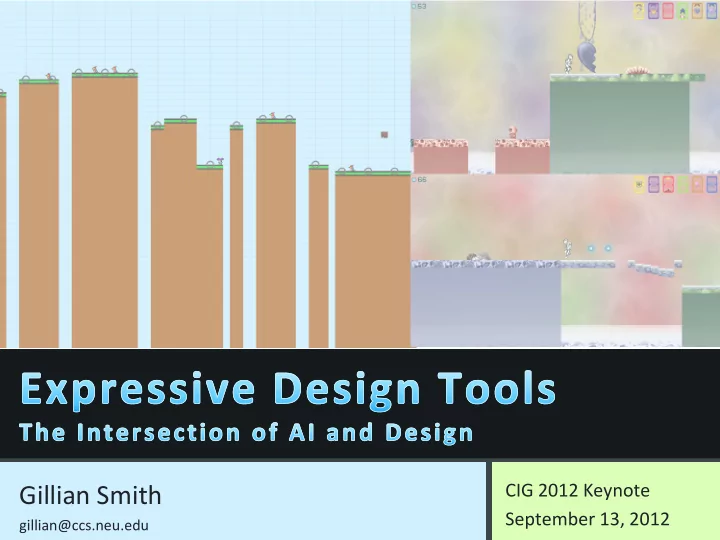Click the "Expressive Design Tools" title

click(288, 390)
